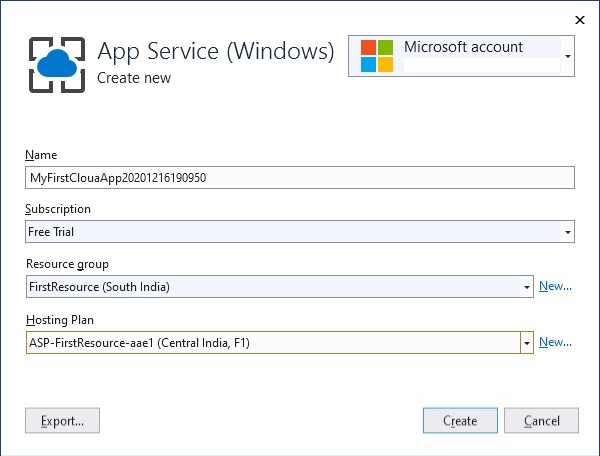Click the Subscription label
Image resolution: width=600 pixels, height=456 pixels.
(x=59, y=209)
